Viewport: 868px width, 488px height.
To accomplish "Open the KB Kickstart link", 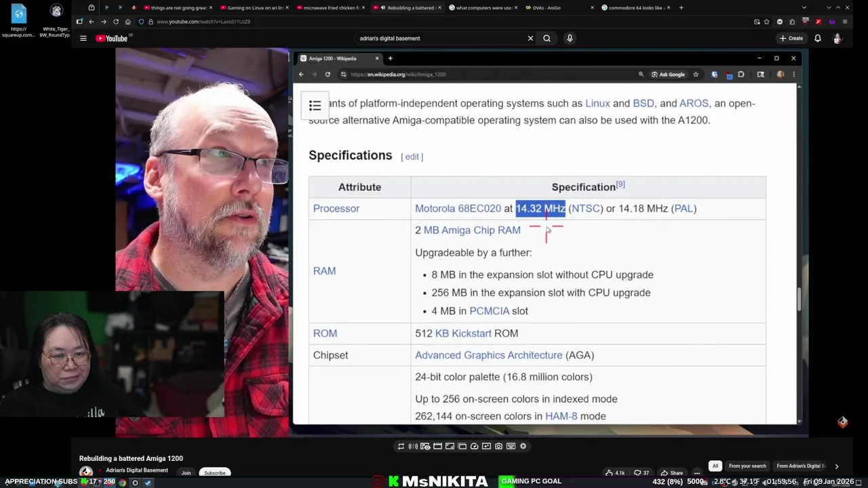I will (x=463, y=333).
